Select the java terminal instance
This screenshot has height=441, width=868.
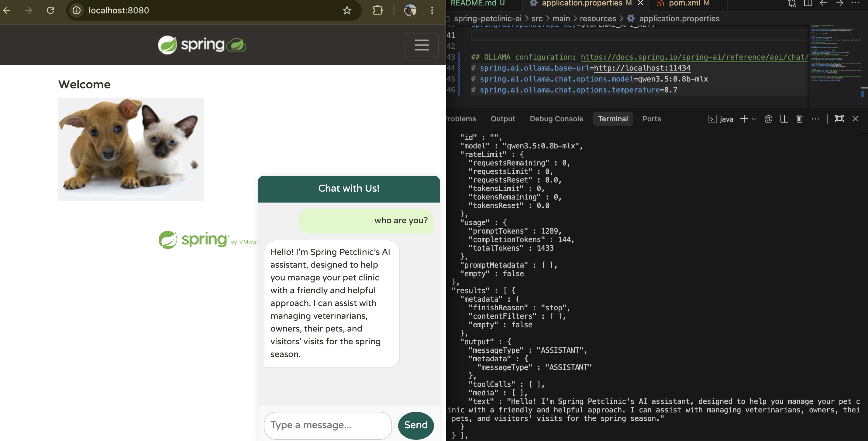coord(721,119)
